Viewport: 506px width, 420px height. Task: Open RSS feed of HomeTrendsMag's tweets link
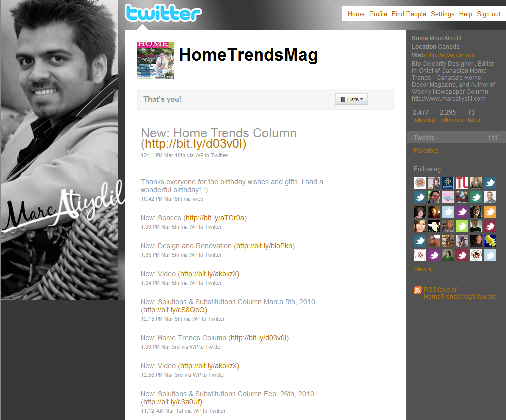(x=459, y=293)
